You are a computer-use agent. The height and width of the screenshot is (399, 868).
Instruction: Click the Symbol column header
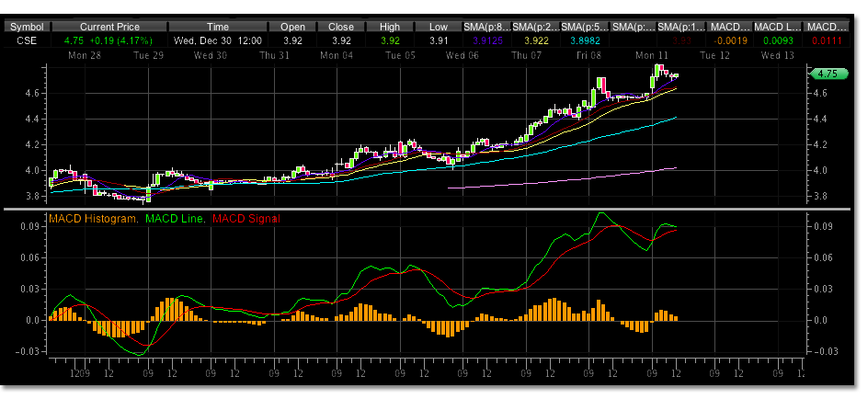pyautogui.click(x=27, y=28)
